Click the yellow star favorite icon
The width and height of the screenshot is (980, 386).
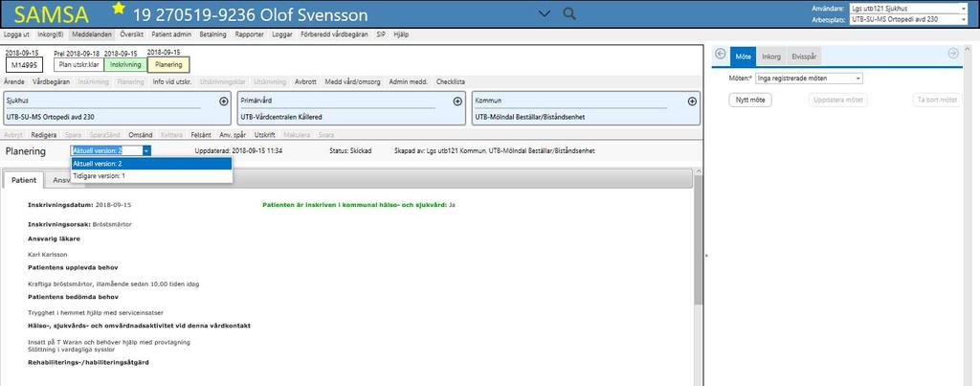coord(118,8)
